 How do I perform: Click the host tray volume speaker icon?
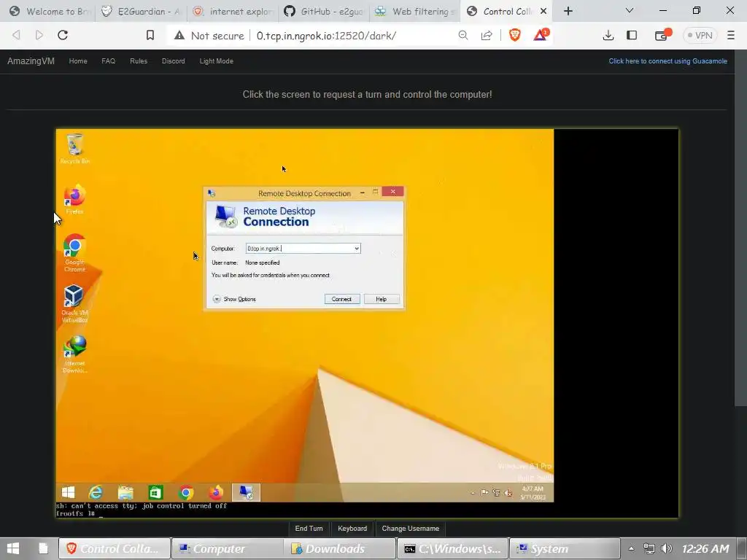667,548
